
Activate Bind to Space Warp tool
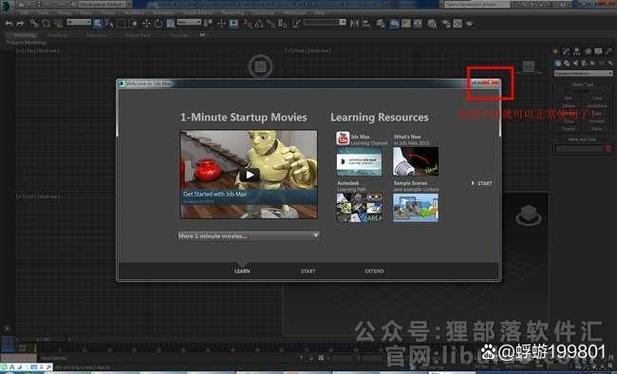tap(58, 24)
